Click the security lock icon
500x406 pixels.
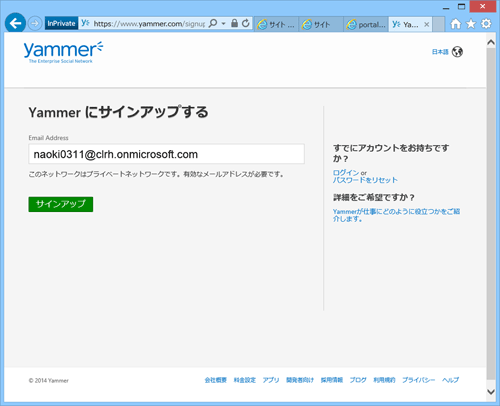point(235,23)
